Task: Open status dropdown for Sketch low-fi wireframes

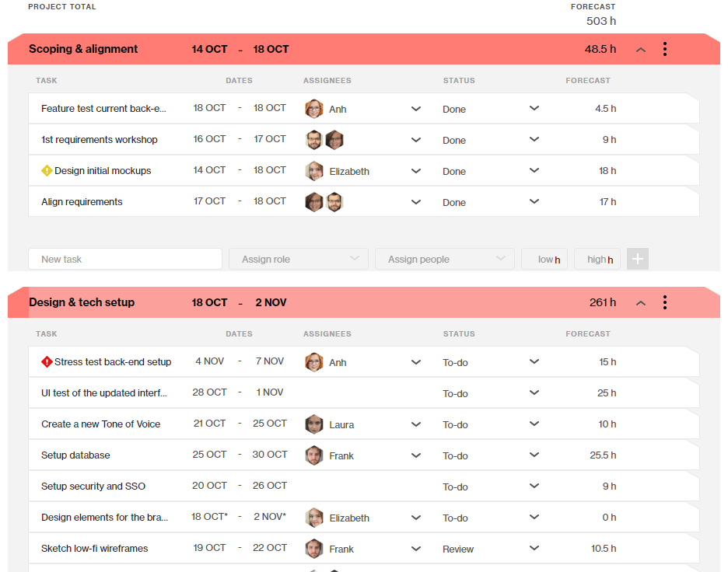Action: [x=534, y=549]
